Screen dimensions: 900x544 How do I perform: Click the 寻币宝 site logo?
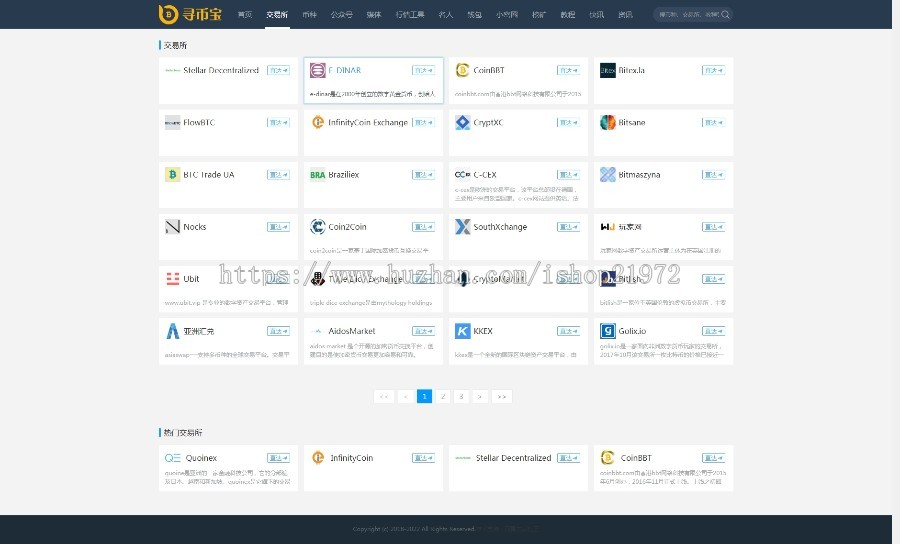click(x=190, y=14)
